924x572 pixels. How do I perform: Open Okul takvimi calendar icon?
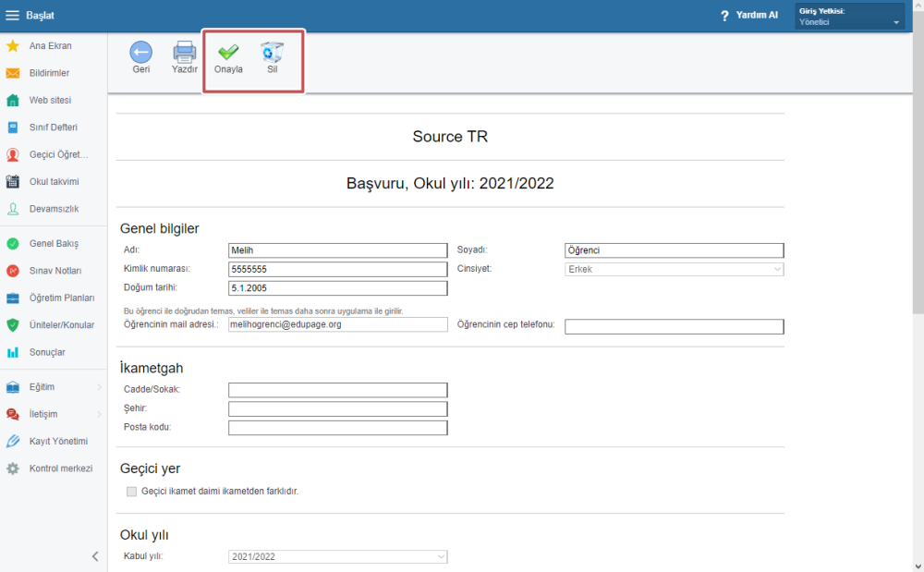(12, 181)
